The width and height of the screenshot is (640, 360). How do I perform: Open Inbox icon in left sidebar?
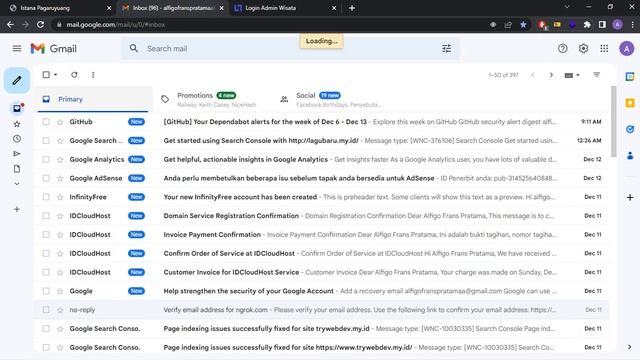point(17,108)
